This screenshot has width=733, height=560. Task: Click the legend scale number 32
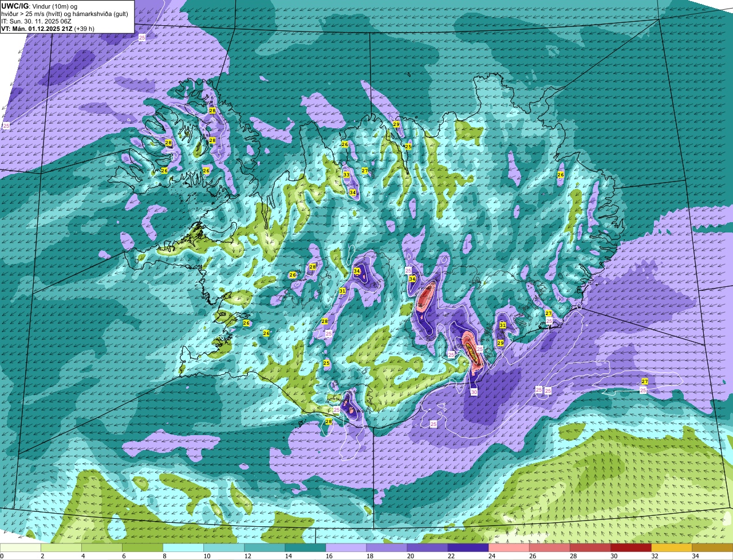tap(654, 556)
